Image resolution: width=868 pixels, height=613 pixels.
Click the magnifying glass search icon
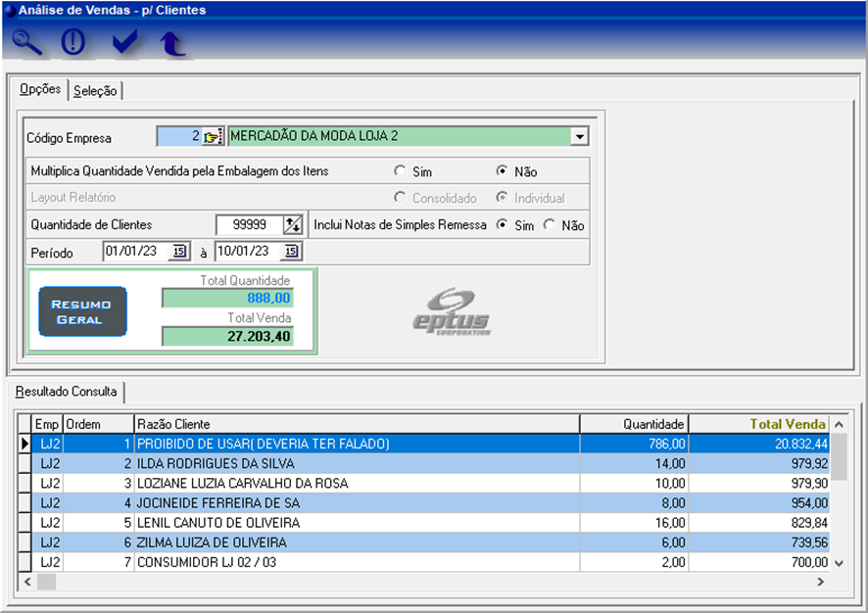coord(28,43)
